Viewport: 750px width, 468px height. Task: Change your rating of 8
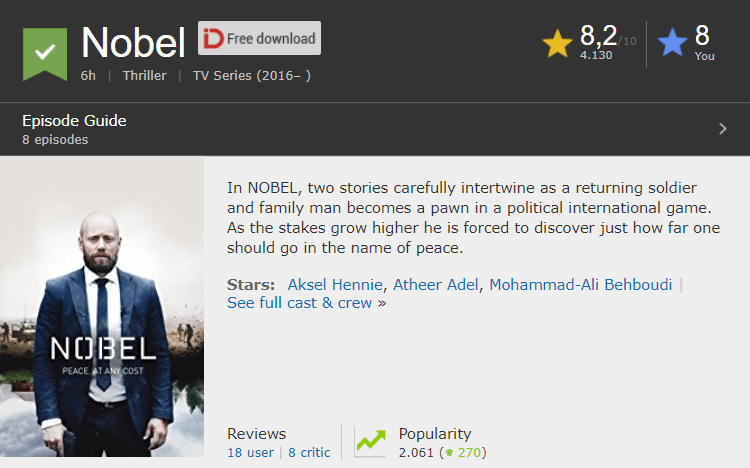click(x=702, y=35)
